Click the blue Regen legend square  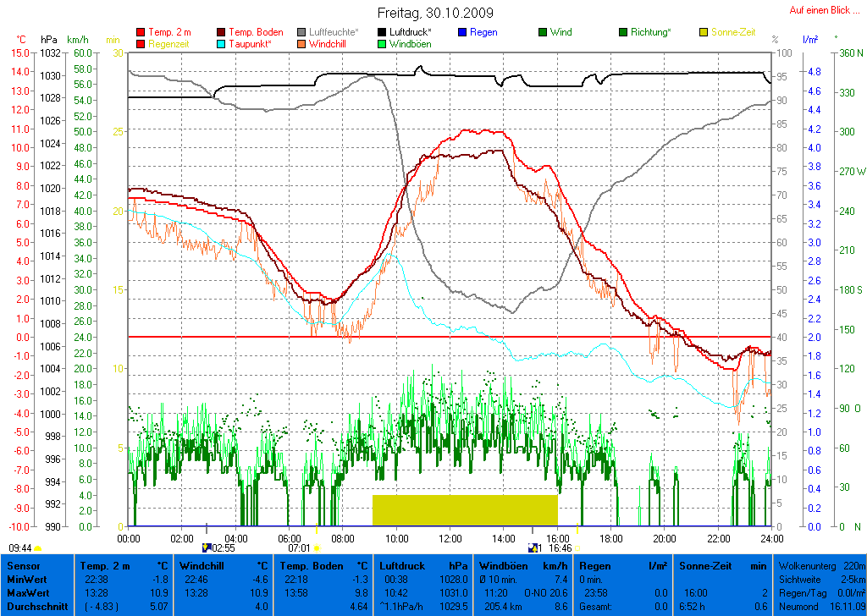point(462,32)
